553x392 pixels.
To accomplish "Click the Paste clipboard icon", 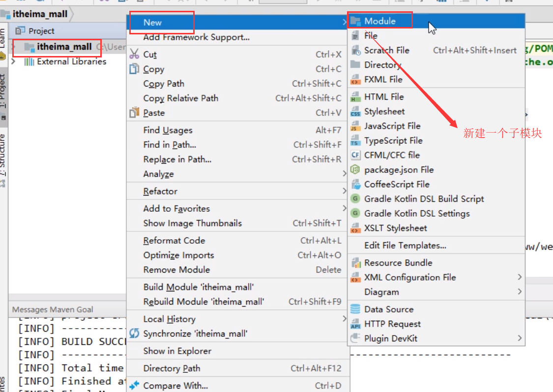I will click(134, 112).
